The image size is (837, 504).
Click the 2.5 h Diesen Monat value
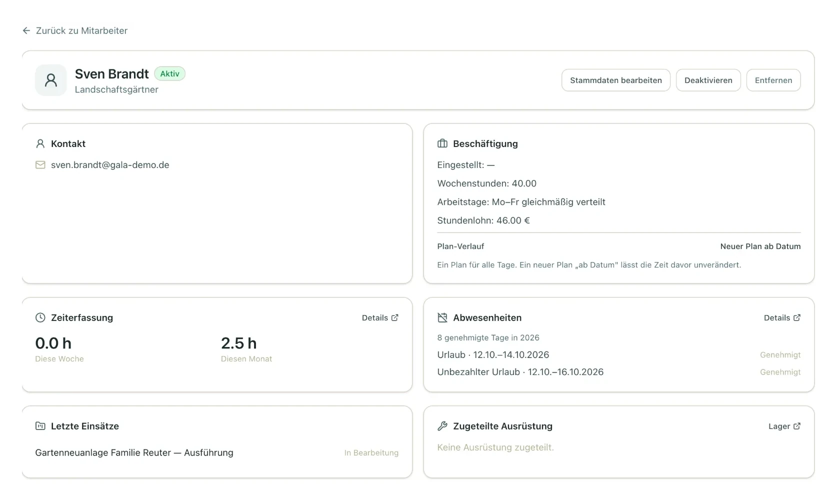click(x=239, y=343)
